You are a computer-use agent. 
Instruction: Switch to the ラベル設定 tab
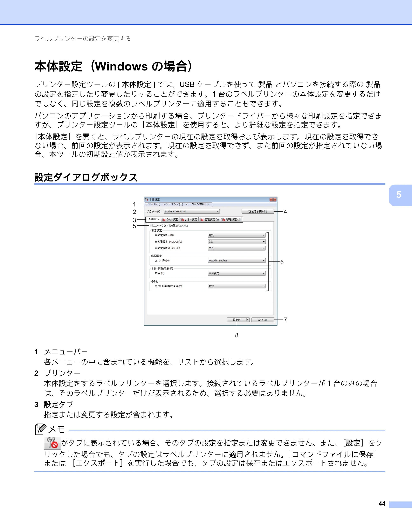click(170, 219)
